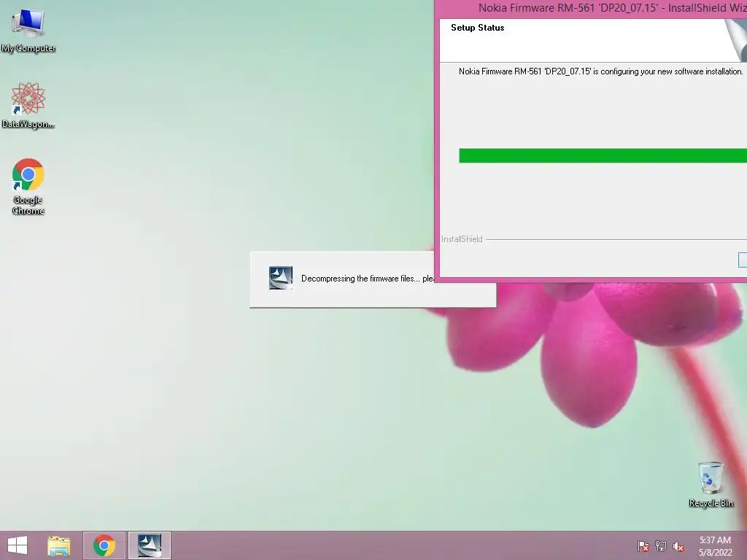
Task: Click the installer icon in the decompressing dialog
Action: (x=281, y=278)
